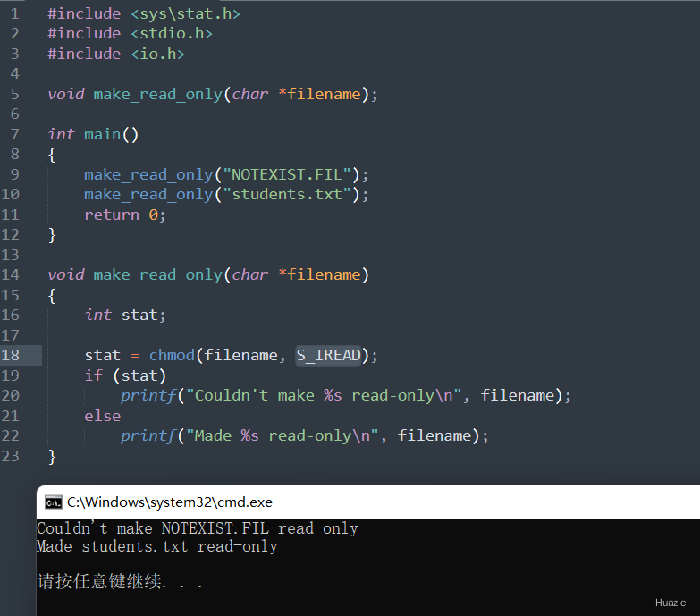Click the else keyword on line 21
This screenshot has width=700, height=616.
click(103, 416)
